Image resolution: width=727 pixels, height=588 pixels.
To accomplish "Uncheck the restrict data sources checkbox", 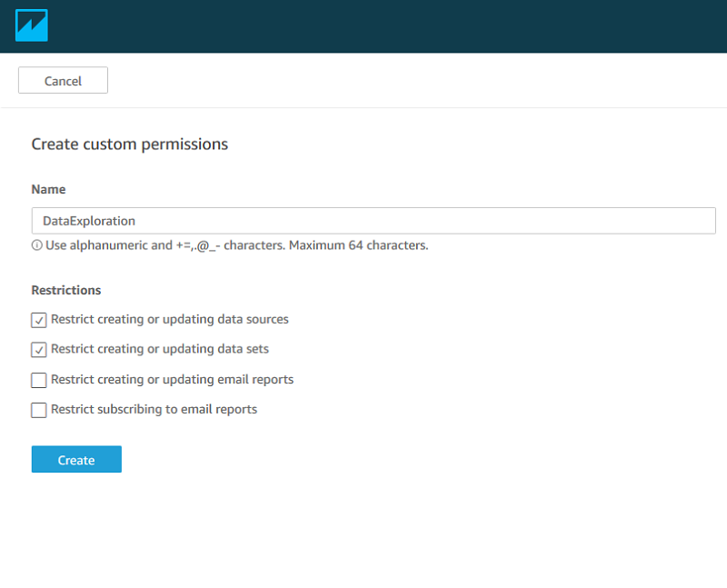I will (x=39, y=320).
